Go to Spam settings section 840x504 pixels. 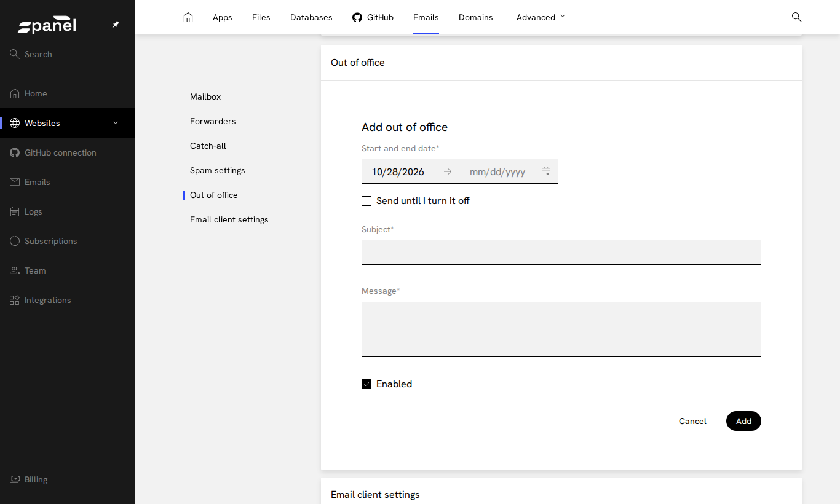click(218, 170)
